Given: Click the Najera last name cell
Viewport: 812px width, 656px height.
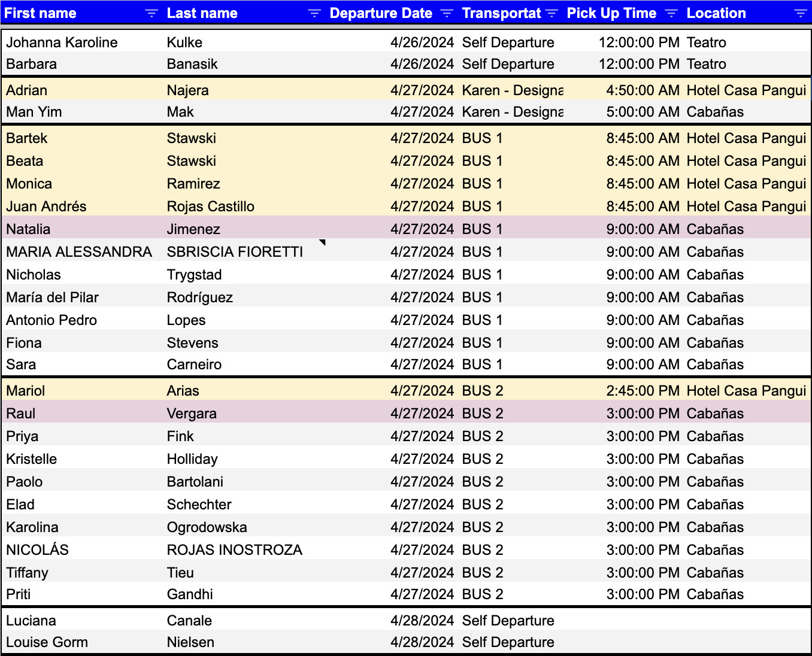Looking at the screenshot, I should pos(188,90).
